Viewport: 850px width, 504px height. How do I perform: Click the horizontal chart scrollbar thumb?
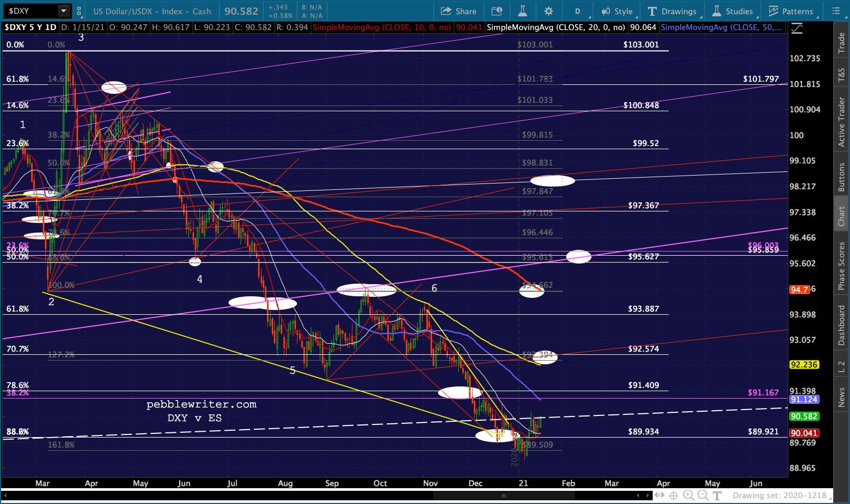coord(504,496)
